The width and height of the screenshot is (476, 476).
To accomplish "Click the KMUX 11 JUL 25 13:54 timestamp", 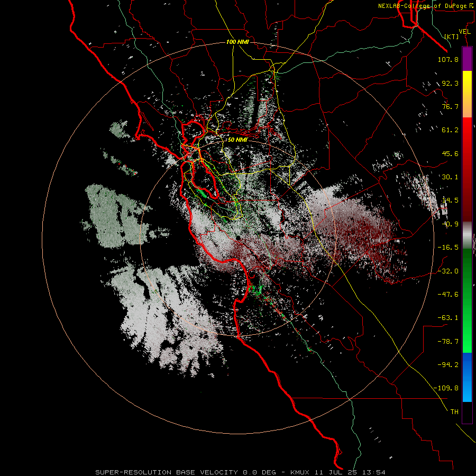I will (x=338, y=472).
